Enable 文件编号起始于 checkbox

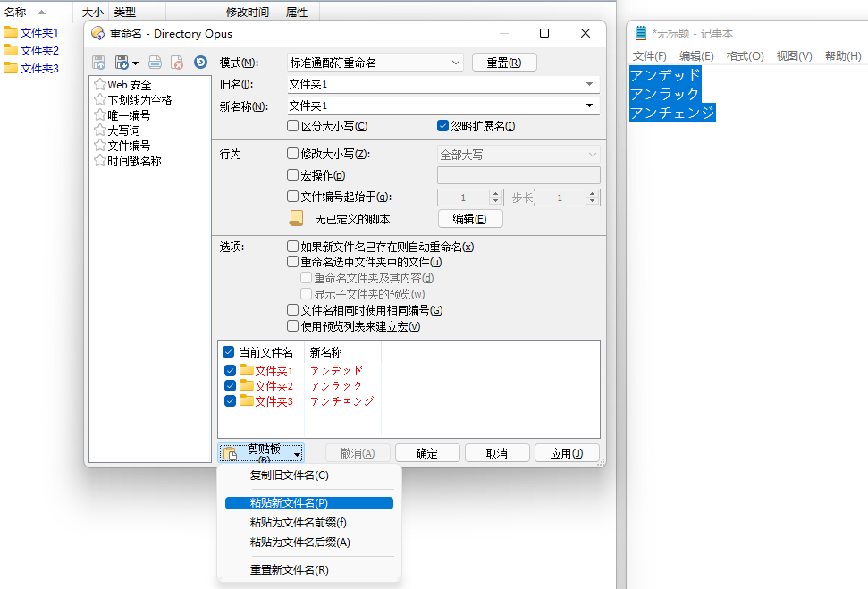click(x=293, y=196)
